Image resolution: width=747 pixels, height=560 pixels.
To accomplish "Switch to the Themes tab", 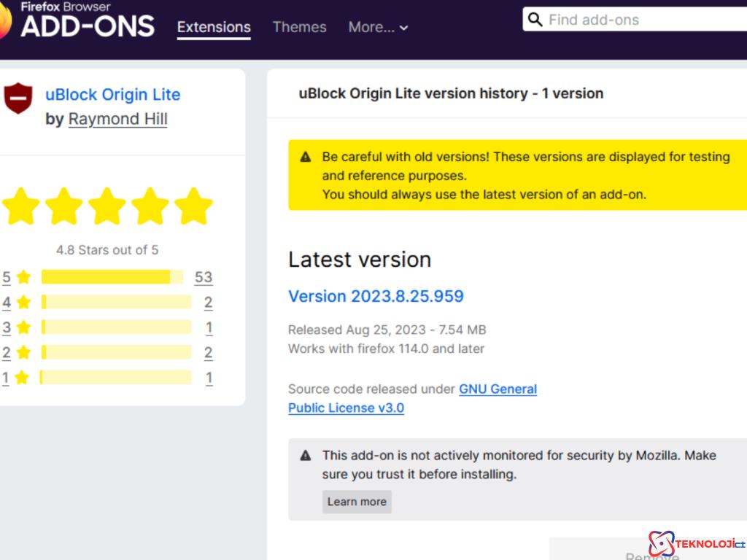I will tap(299, 27).
